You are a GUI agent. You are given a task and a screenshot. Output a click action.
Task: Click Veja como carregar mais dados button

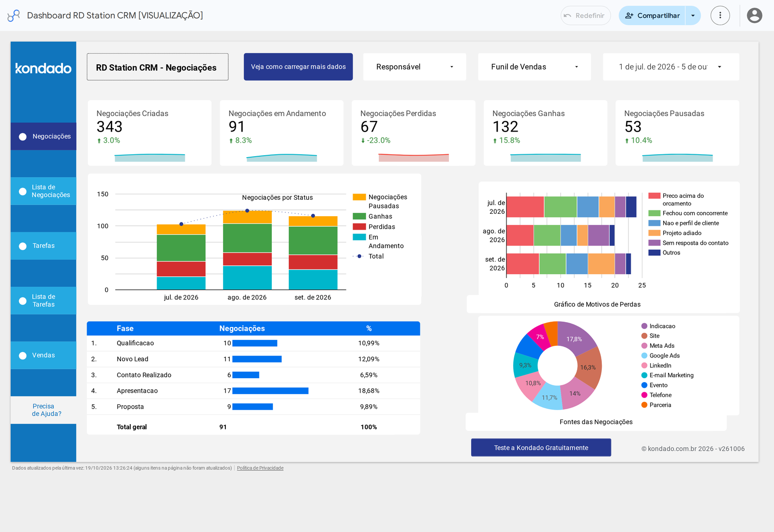click(x=298, y=67)
